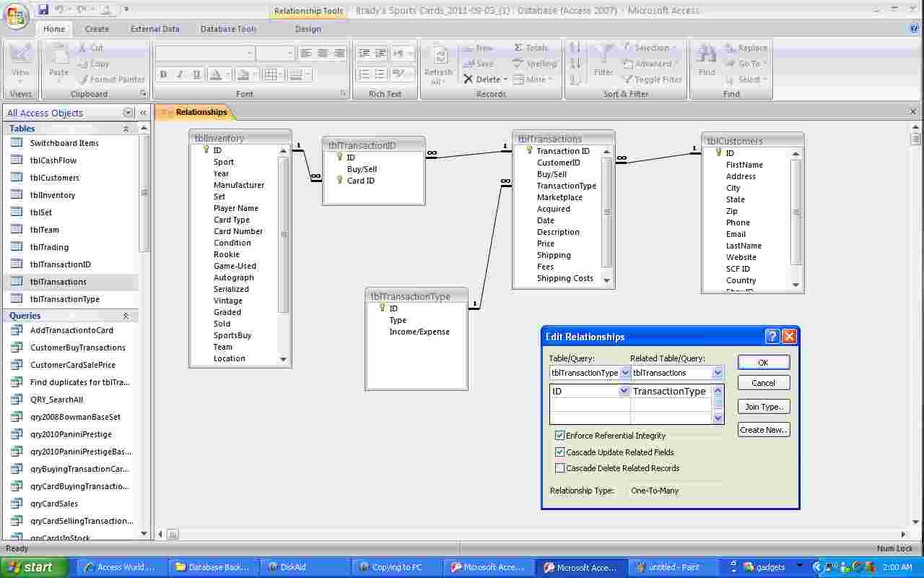Click the Office button
The width and height of the screenshot is (924, 578).
(x=16, y=15)
